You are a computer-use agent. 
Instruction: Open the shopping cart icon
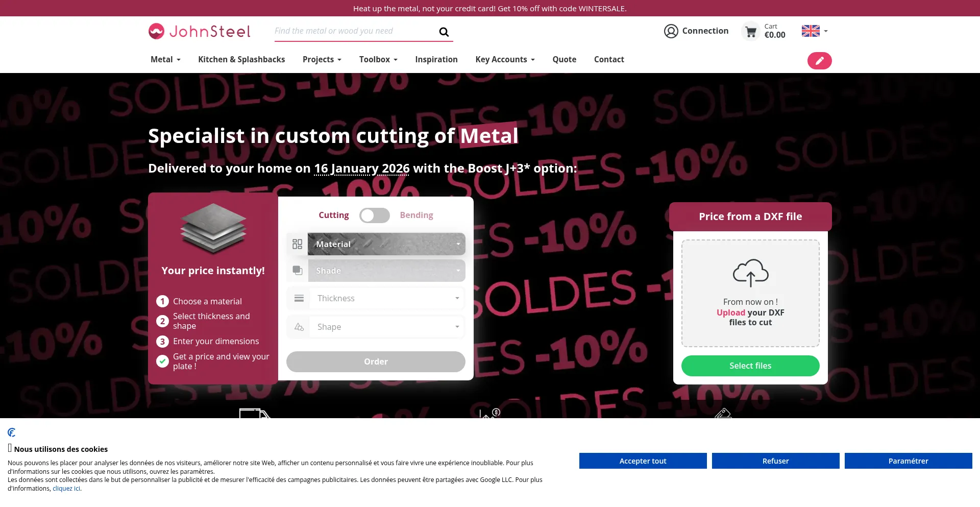(x=750, y=32)
